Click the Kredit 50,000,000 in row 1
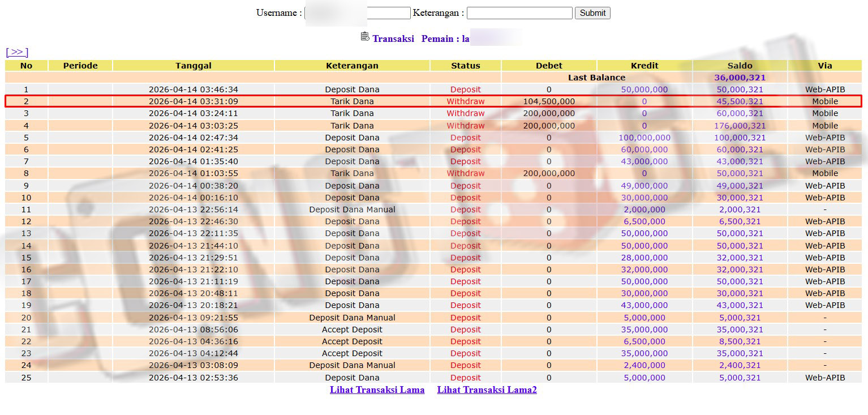Screen dimensions: 868x415 pos(644,89)
